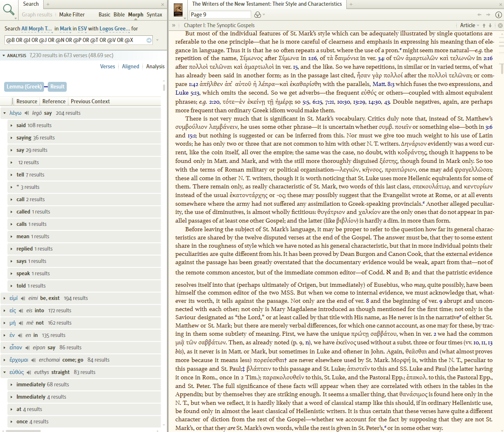Play pronunciation audio for ἐν
The height and width of the screenshot is (432, 504).
(20, 335)
